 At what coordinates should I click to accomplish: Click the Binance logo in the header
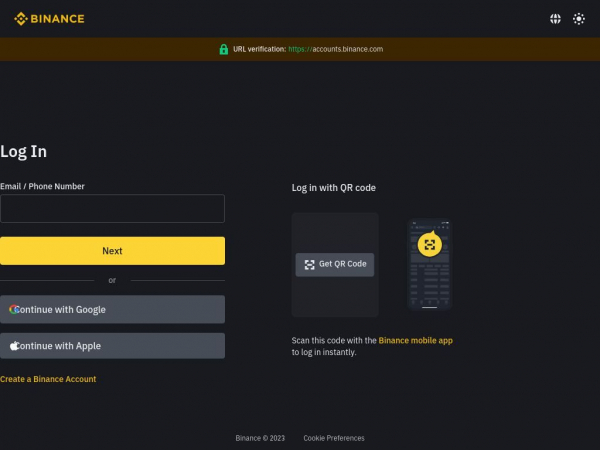(49, 19)
